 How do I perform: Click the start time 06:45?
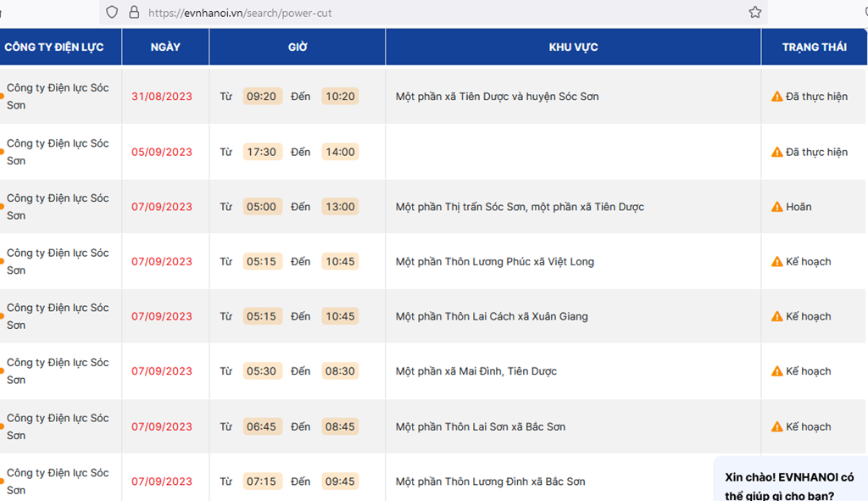(x=262, y=426)
